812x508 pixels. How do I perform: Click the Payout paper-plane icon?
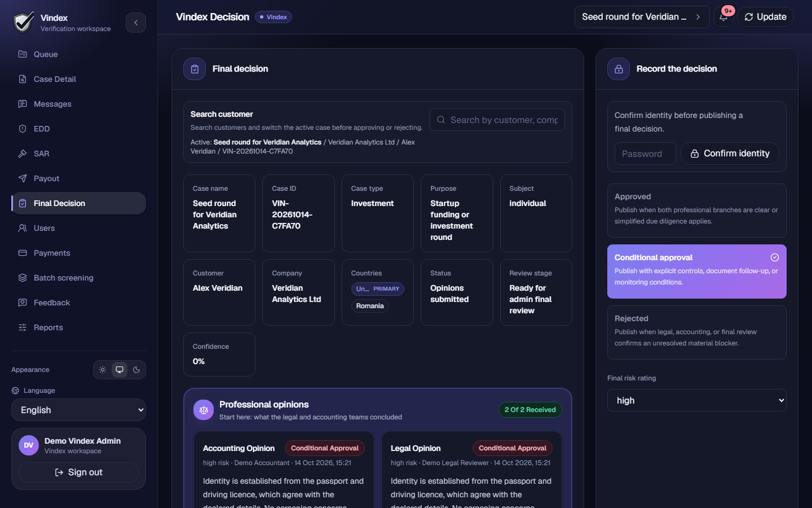23,178
